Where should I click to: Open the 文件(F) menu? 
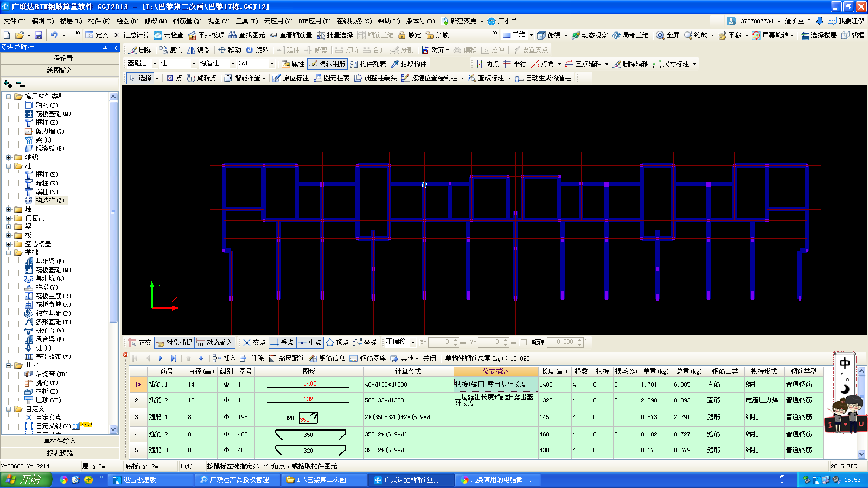pos(15,21)
